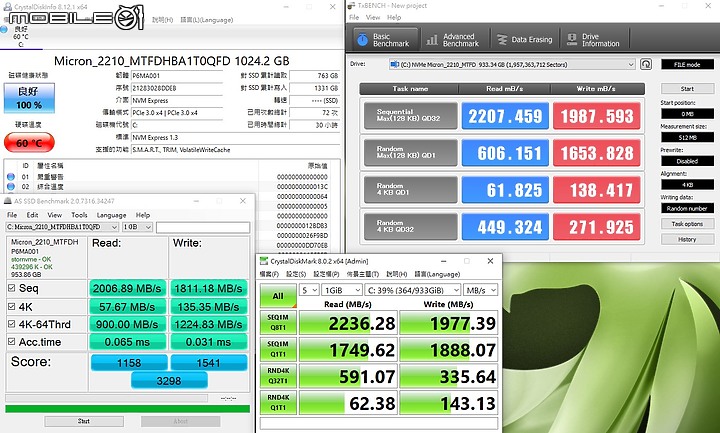Click the FILE mode button in TxBENCH

[x=687, y=64]
